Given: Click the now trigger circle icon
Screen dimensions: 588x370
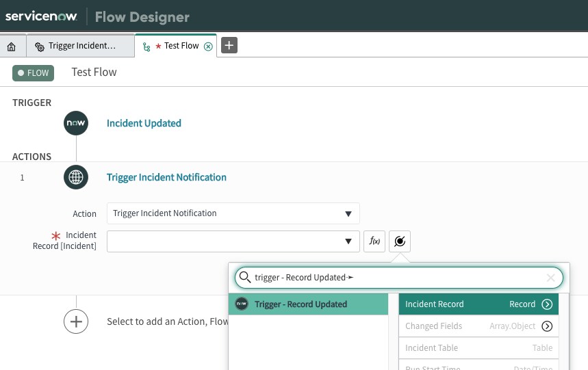Looking at the screenshot, I should coord(76,123).
